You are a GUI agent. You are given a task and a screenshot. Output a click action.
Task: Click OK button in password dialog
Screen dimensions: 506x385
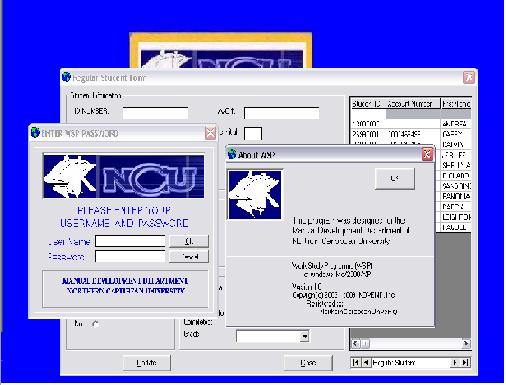tap(189, 241)
